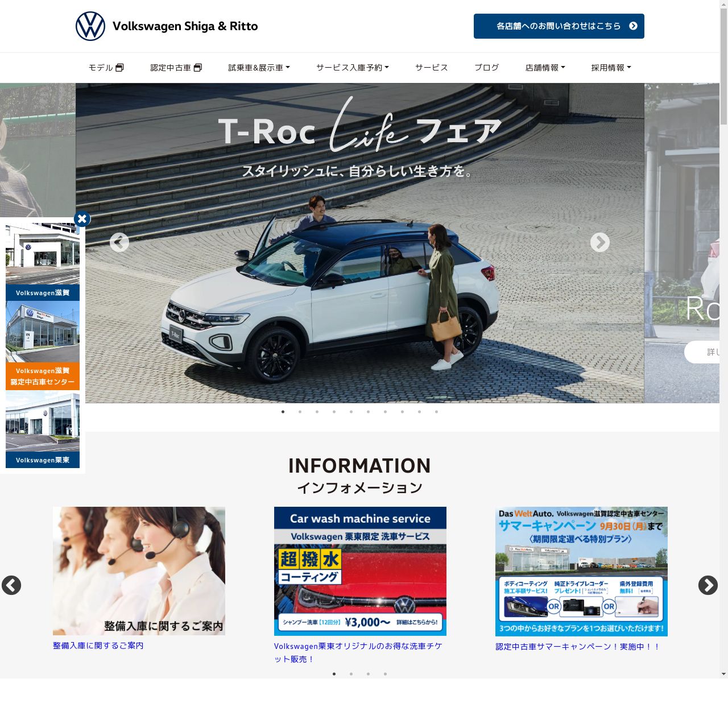728x728 pixels.
Task: Select third information carousel dot
Action: 368,674
